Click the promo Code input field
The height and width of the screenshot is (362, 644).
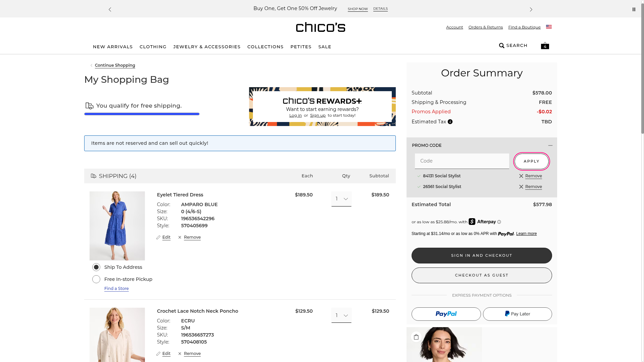(462, 161)
